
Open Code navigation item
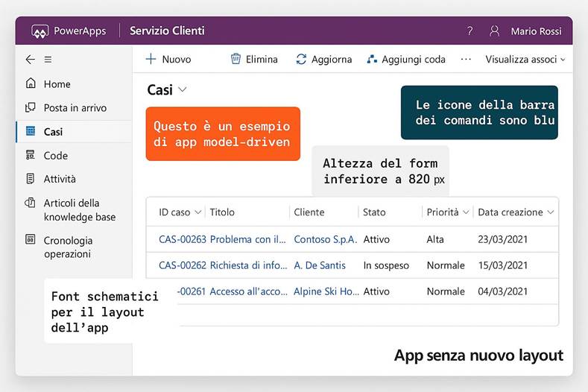[74, 155]
